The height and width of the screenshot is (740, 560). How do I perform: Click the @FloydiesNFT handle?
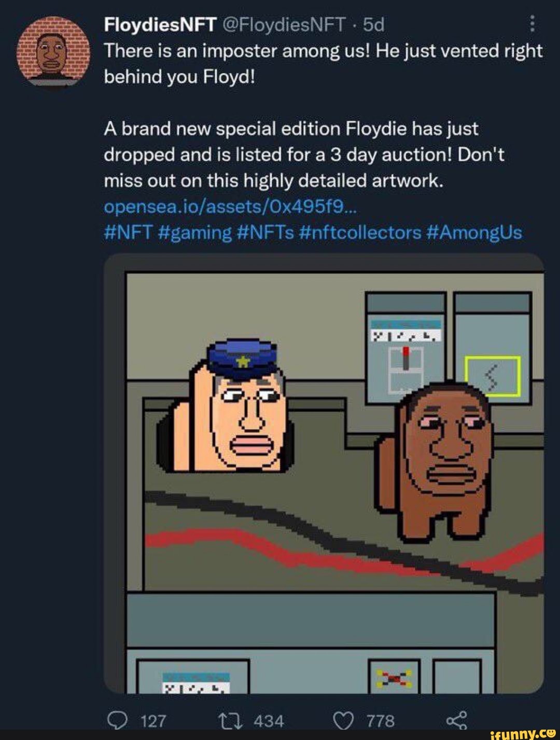tap(284, 24)
